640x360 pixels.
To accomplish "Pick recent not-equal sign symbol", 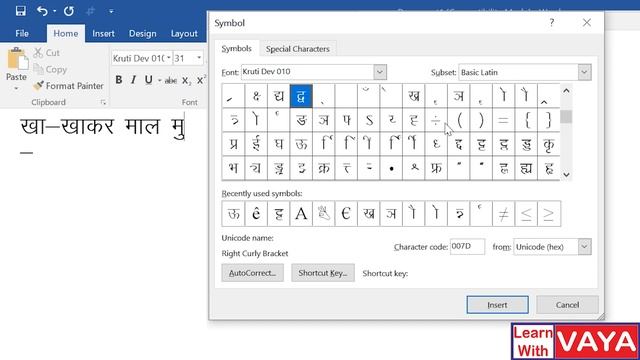I will [503, 213].
